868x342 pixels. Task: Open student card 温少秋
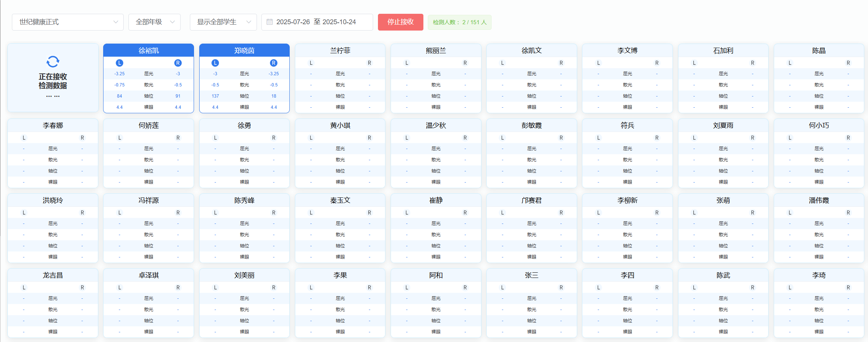(x=436, y=126)
